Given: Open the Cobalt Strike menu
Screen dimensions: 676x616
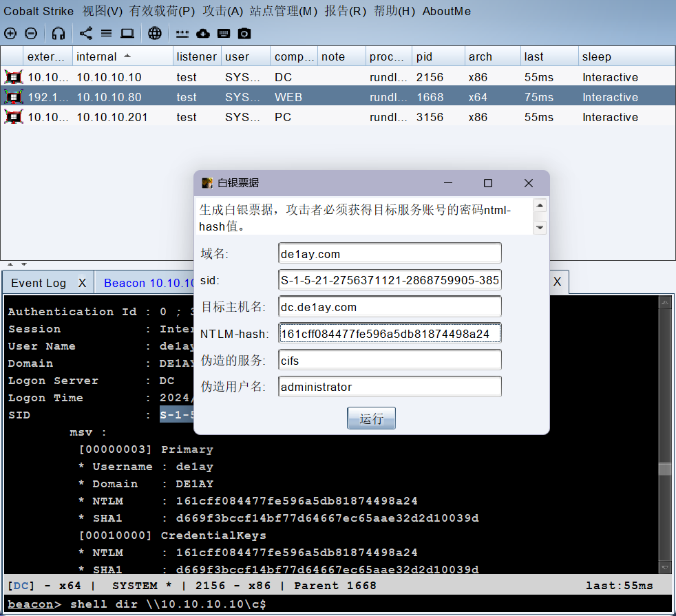Looking at the screenshot, I should point(39,11).
